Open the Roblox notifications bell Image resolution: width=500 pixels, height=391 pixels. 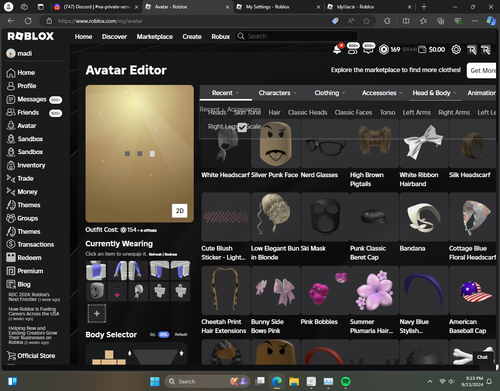(337, 50)
